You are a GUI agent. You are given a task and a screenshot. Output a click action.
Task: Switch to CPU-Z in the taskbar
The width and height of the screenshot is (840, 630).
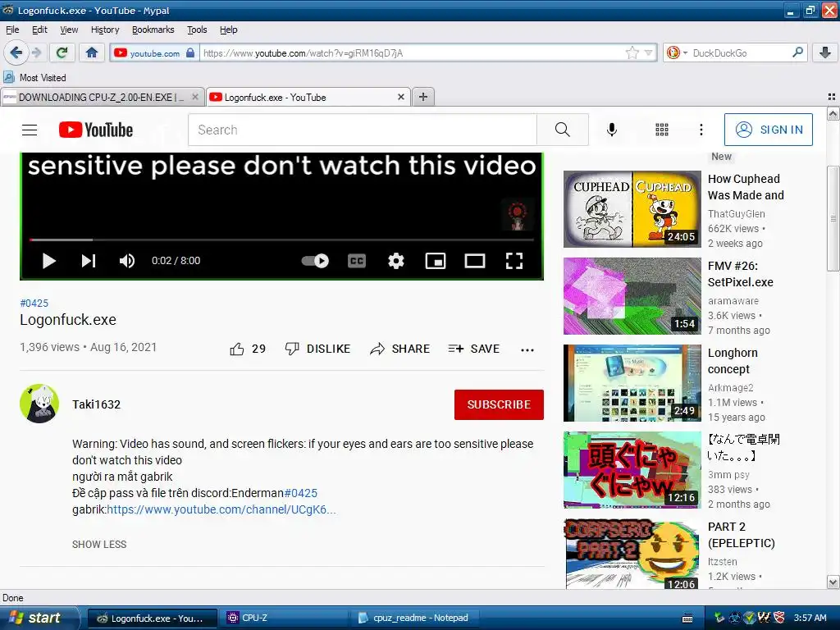tap(283, 618)
